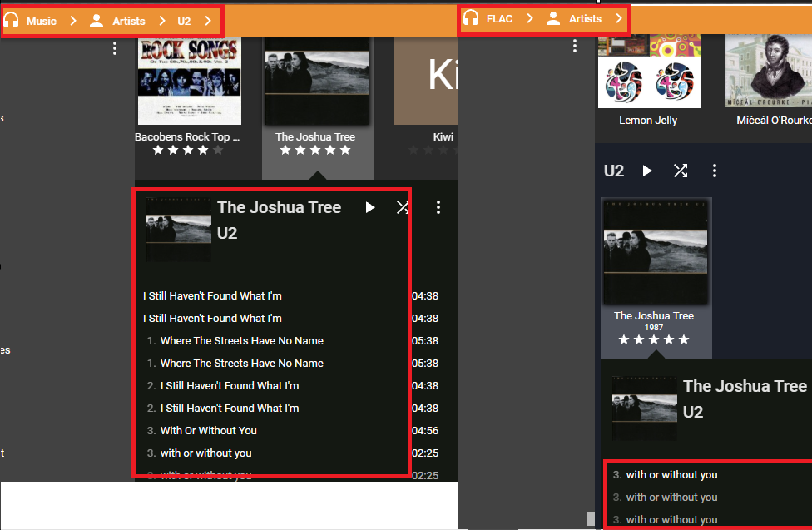812x530 pixels.
Task: Click the headphones icon beside FLAC
Action: tap(471, 18)
